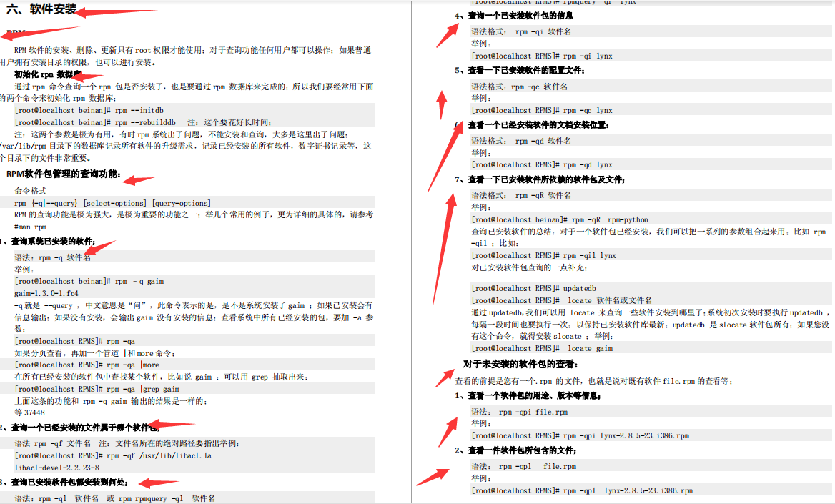Click the rpm -qpl lynx-2.8.5-23.i386.rpm command
Viewport: 835px width, 504px height.
[582, 490]
